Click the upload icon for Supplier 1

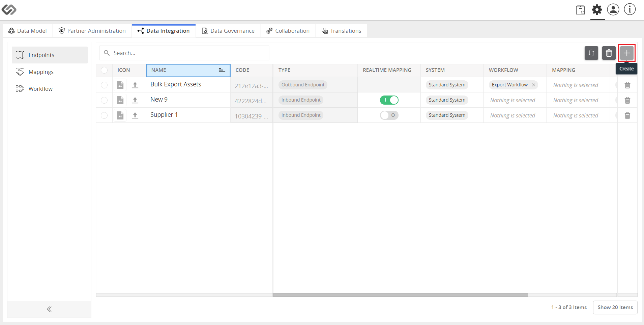point(135,115)
